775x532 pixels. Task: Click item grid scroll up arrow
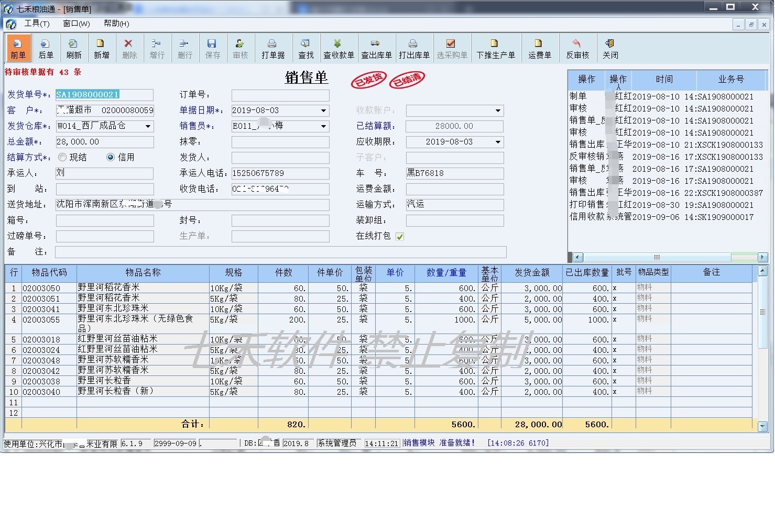763,271
